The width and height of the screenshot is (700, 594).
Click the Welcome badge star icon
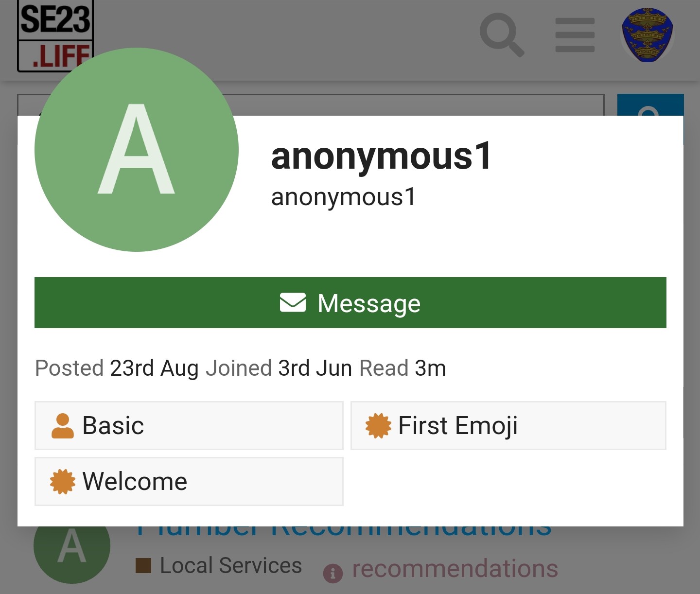63,482
